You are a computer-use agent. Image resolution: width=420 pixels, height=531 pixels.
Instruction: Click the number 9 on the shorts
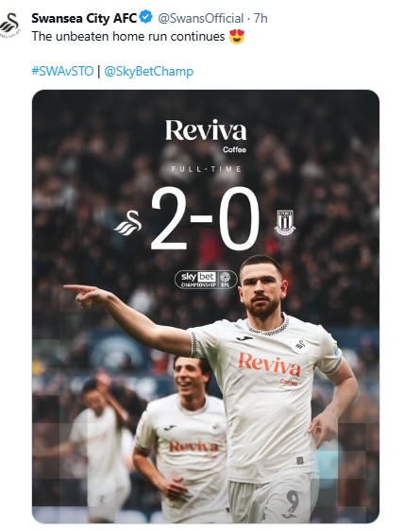pos(293,503)
